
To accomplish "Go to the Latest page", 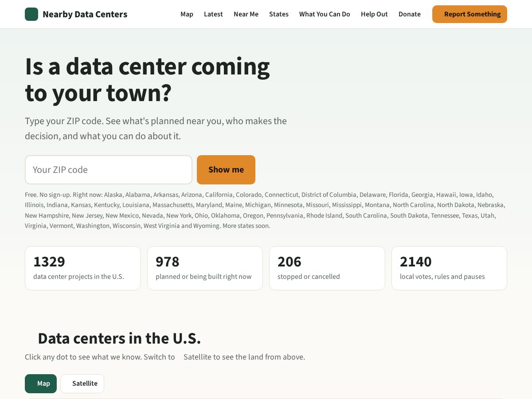I will [213, 14].
